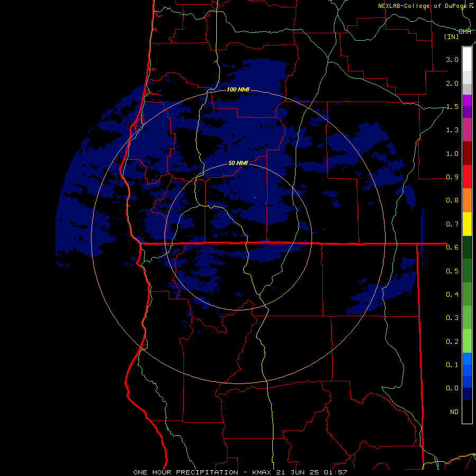This screenshot has height=476, width=476.
Task: Click the 0.0 legend value
Action: 452,388
